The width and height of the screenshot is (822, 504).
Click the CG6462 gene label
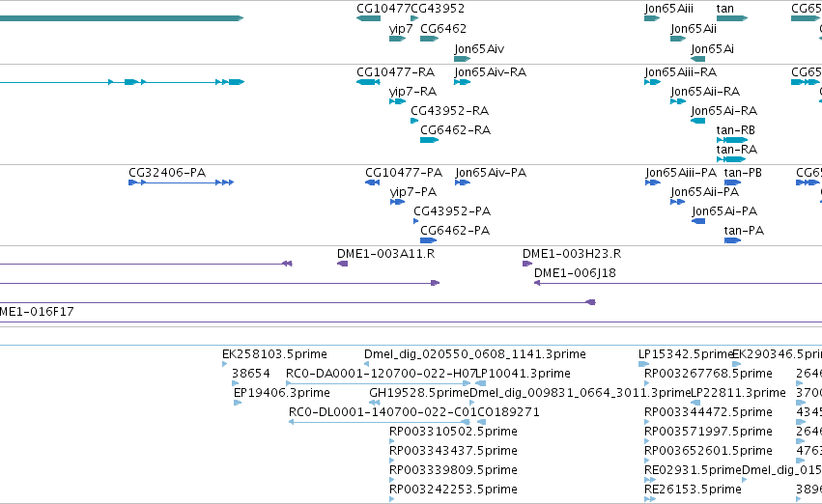(443, 28)
